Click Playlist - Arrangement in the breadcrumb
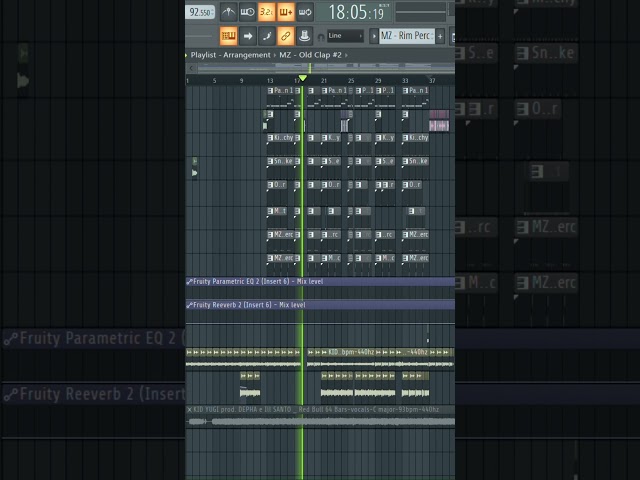 coord(230,55)
